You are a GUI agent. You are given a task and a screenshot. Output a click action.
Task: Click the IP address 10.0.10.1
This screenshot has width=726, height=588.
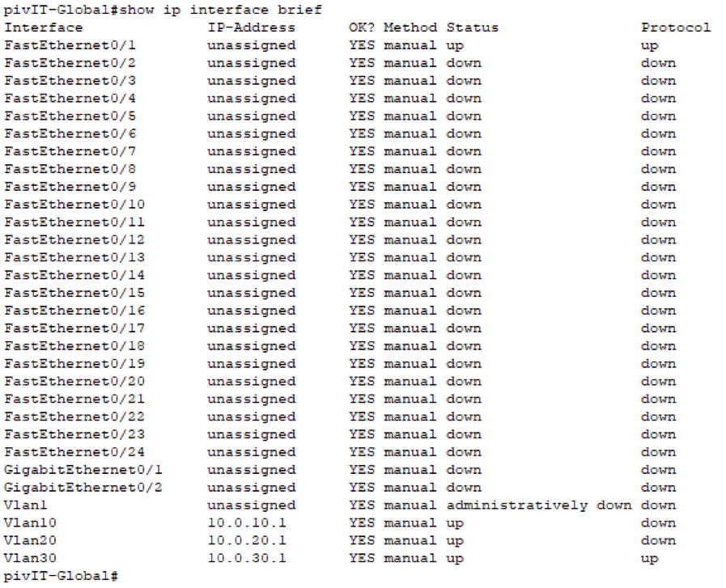tap(247, 523)
